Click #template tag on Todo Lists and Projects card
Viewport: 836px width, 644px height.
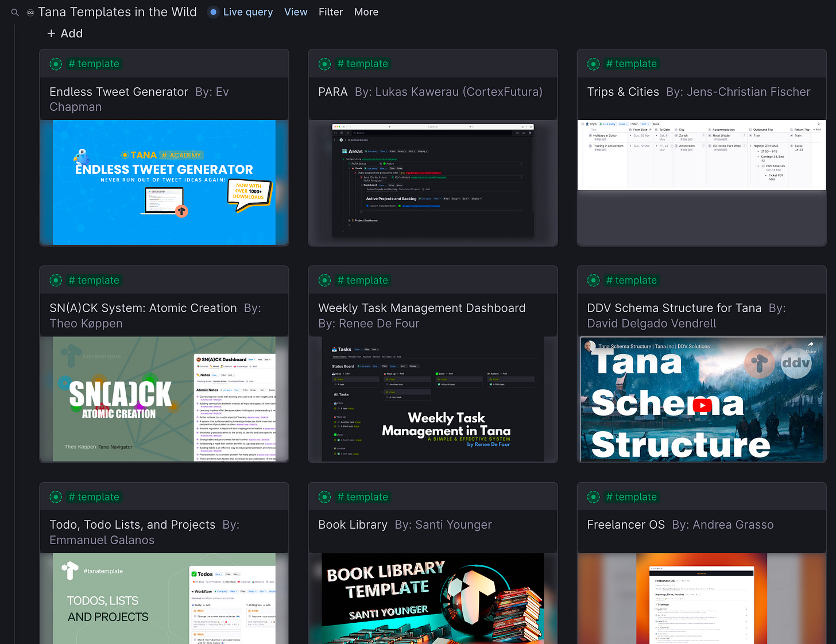click(x=94, y=497)
